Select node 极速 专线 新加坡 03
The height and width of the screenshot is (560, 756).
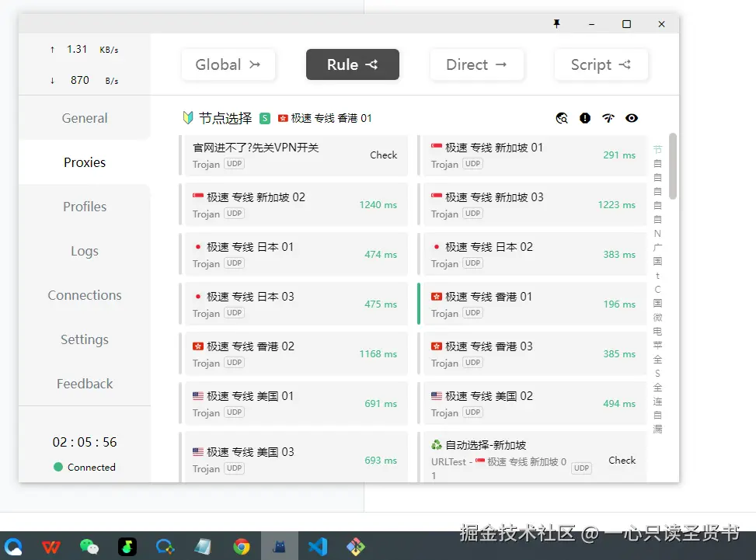pyautogui.click(x=531, y=205)
